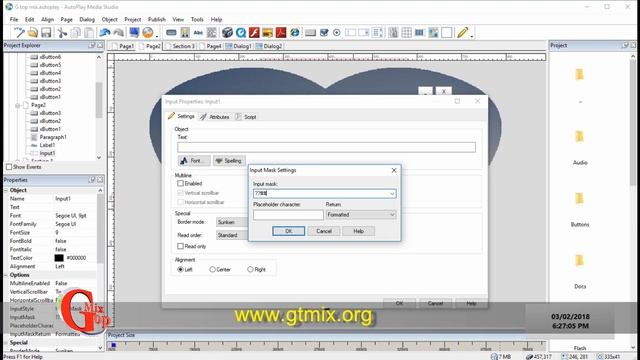
Task: Click the pencil icon at toolbar end
Action: pyautogui.click(x=462, y=33)
